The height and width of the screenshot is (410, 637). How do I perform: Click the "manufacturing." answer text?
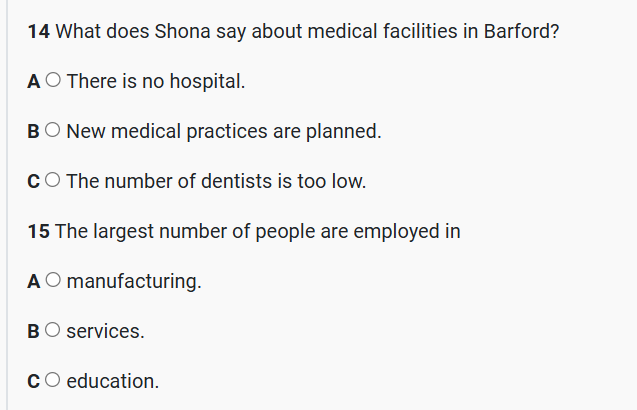pyautogui.click(x=134, y=282)
